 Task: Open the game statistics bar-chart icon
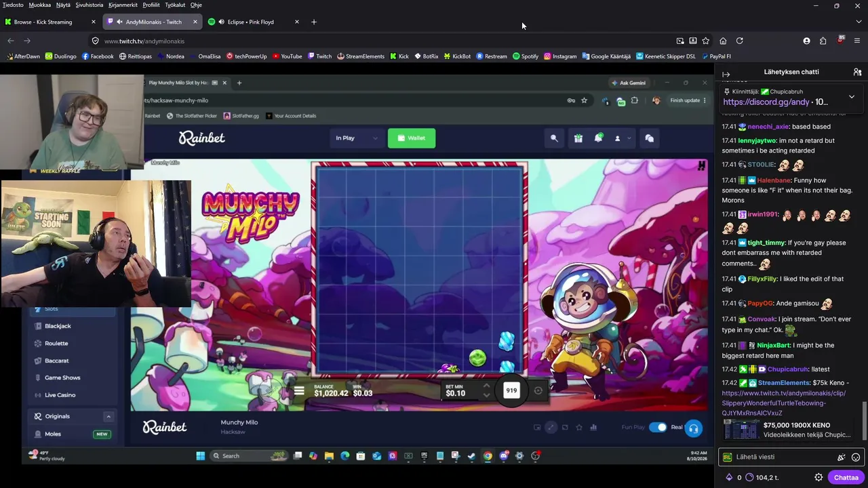tap(593, 427)
